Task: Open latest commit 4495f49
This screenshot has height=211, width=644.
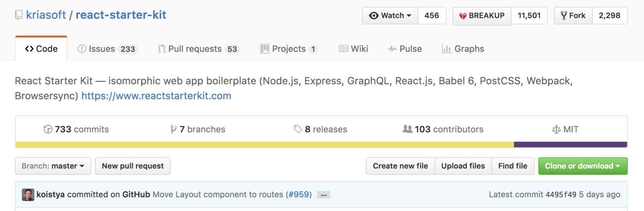Action: [561, 195]
